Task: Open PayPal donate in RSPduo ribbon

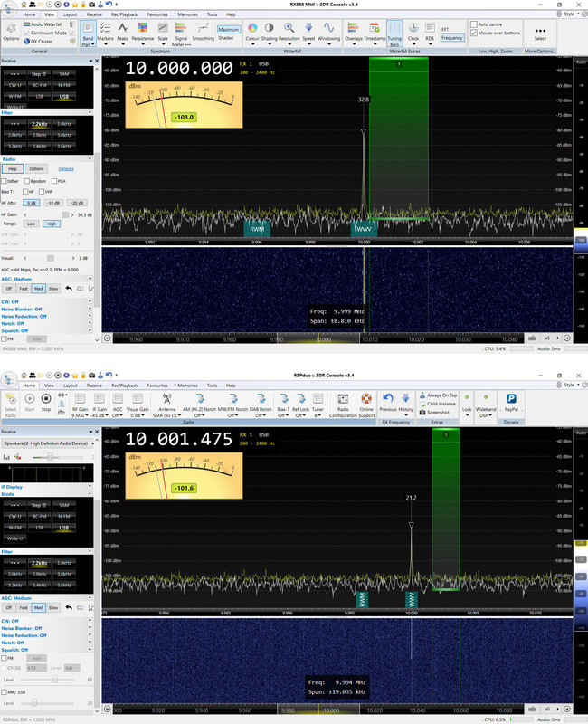Action: pos(511,402)
